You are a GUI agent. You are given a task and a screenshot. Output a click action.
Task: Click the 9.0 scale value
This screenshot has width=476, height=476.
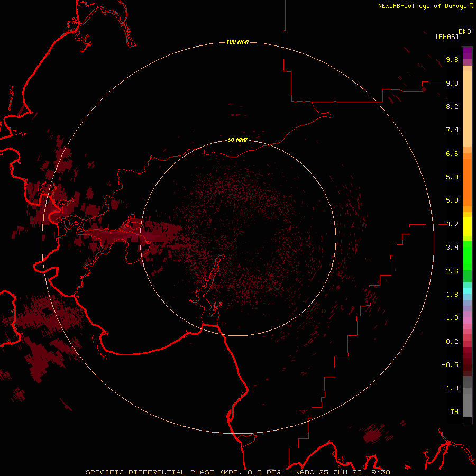tap(452, 83)
